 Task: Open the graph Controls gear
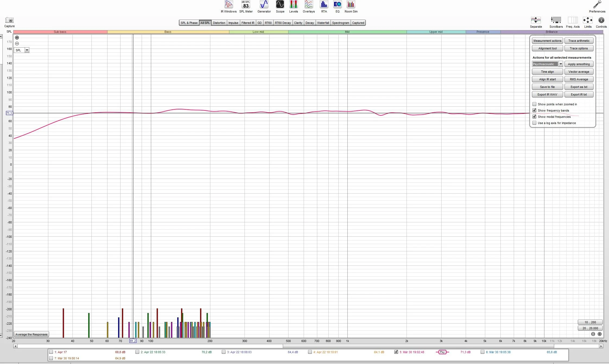(601, 22)
